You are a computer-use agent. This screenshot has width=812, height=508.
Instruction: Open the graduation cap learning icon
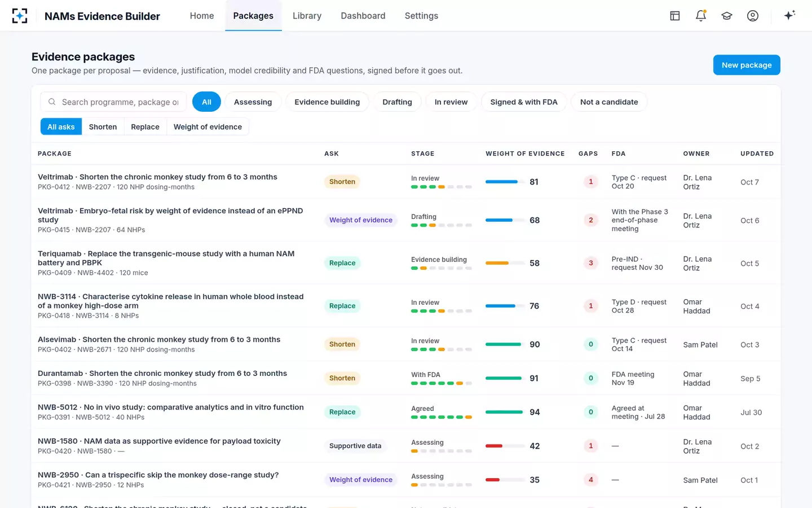point(727,16)
